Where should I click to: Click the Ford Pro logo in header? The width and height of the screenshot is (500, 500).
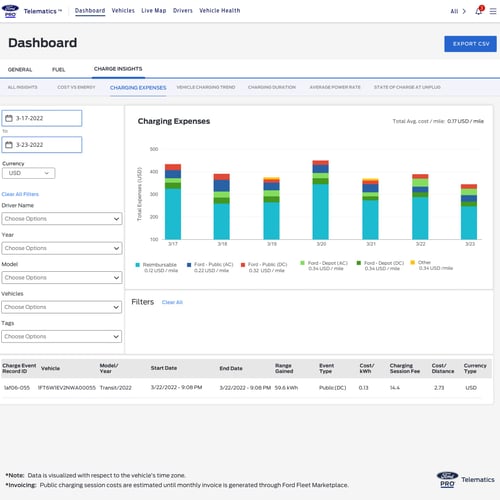pyautogui.click(x=11, y=11)
